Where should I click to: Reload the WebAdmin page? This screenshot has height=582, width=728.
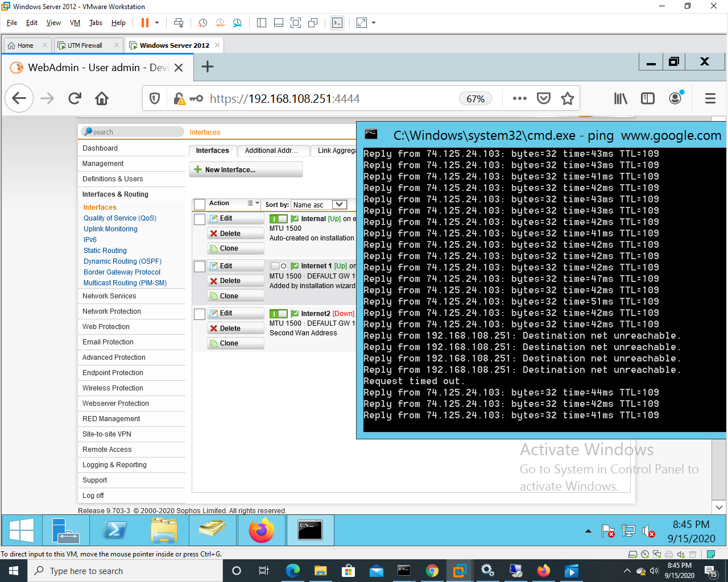(75, 98)
